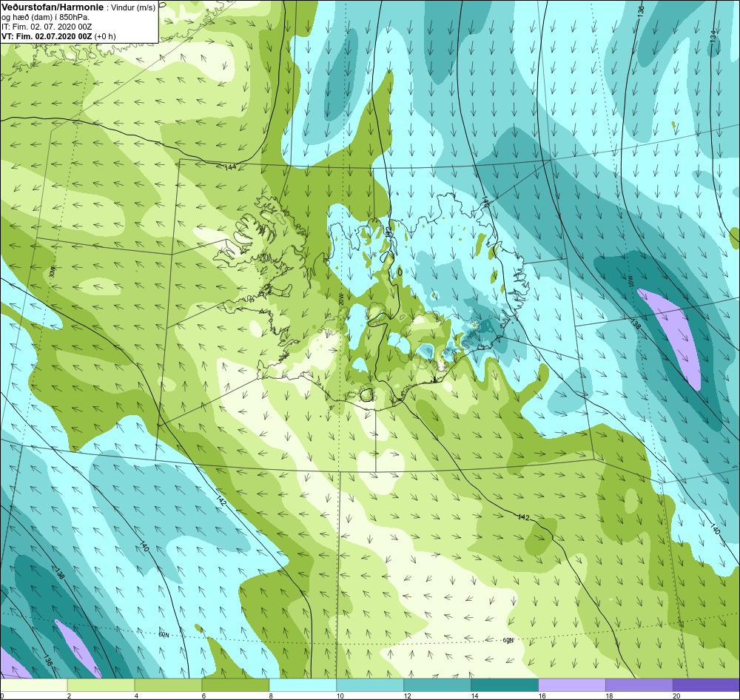The height and width of the screenshot is (700, 740).
Task: Choose the 12–14 m/s teal legend swatch
Action: [437, 685]
